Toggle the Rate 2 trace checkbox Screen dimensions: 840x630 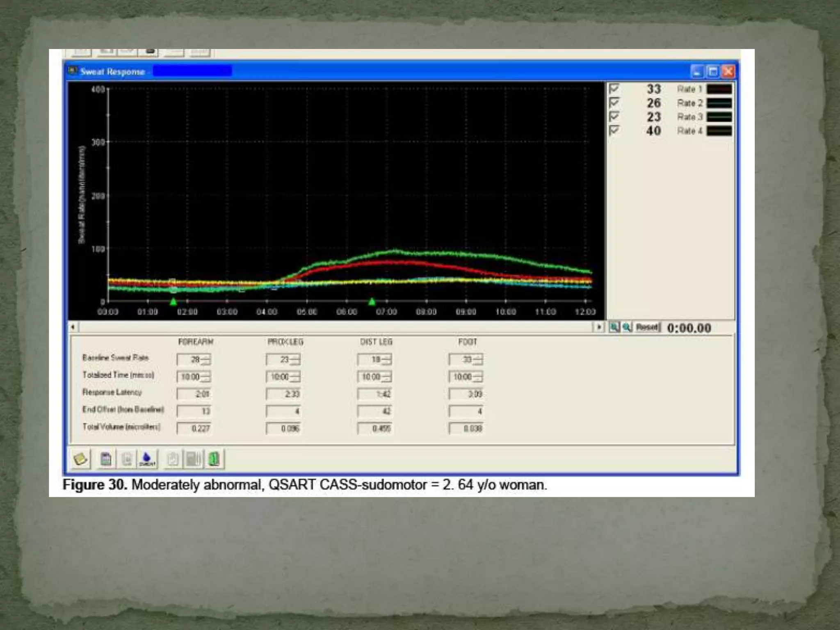coord(614,103)
